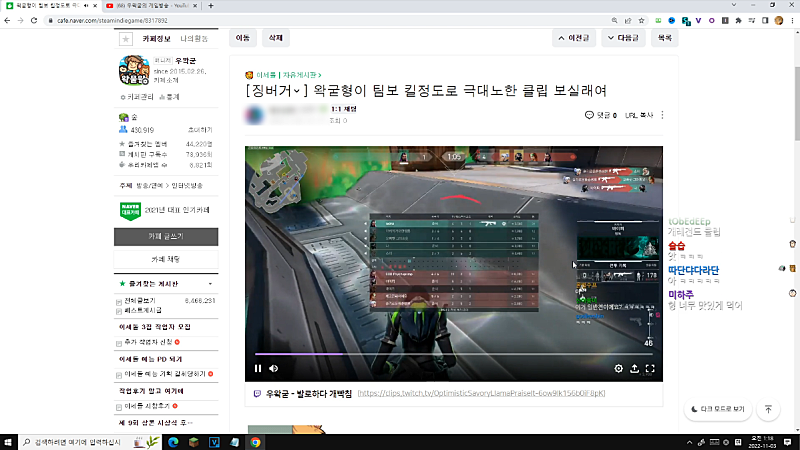Jump to top with the arrow button
The height and width of the screenshot is (450, 800).
pos(768,409)
